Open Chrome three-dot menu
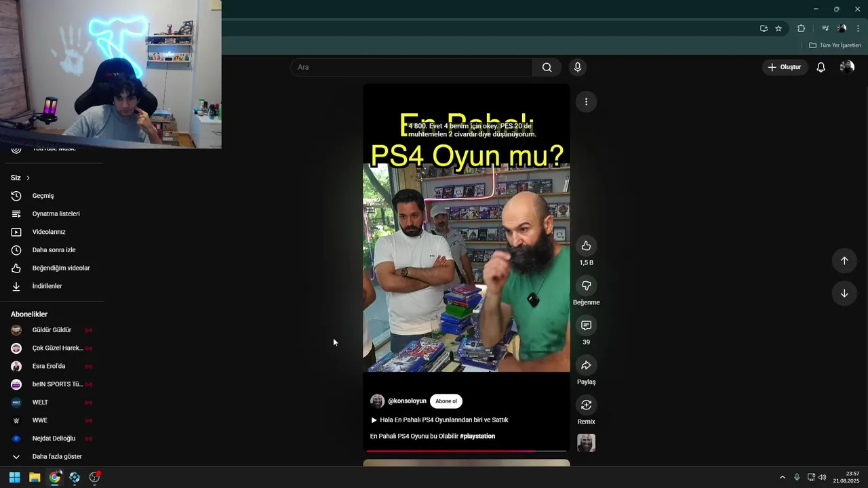The image size is (868, 488). coord(858,28)
